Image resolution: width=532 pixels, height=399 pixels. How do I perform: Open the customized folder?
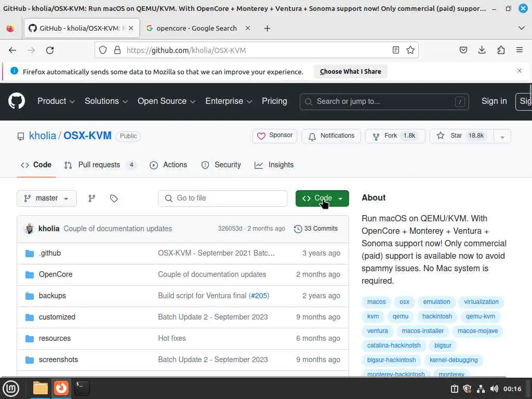(57, 317)
